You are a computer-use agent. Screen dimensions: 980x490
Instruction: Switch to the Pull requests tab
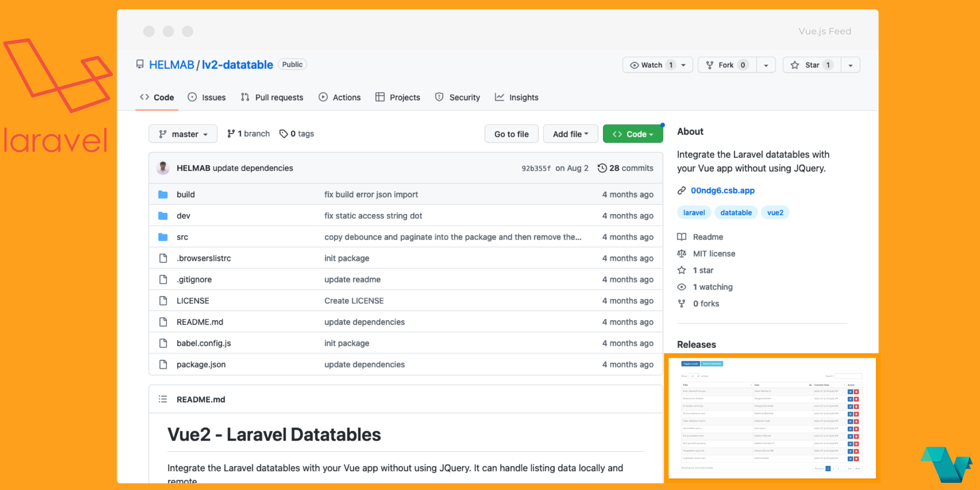point(272,97)
